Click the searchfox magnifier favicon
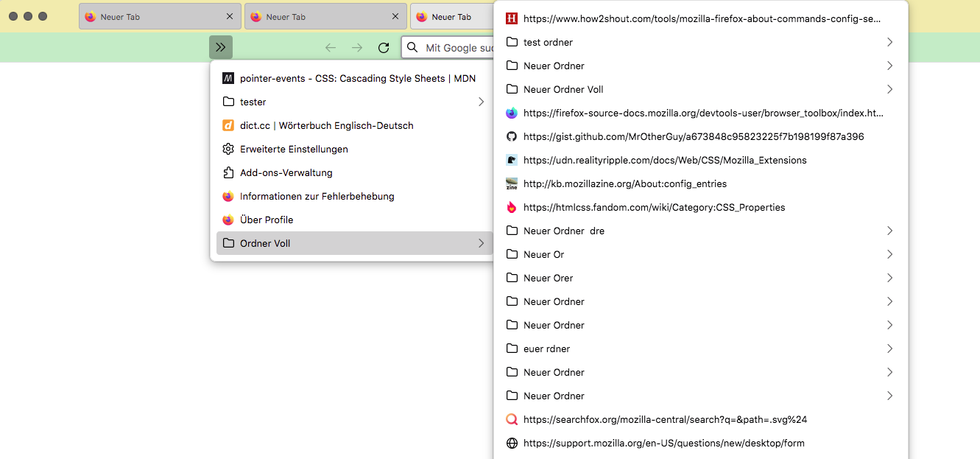The width and height of the screenshot is (980, 459). pyautogui.click(x=512, y=419)
